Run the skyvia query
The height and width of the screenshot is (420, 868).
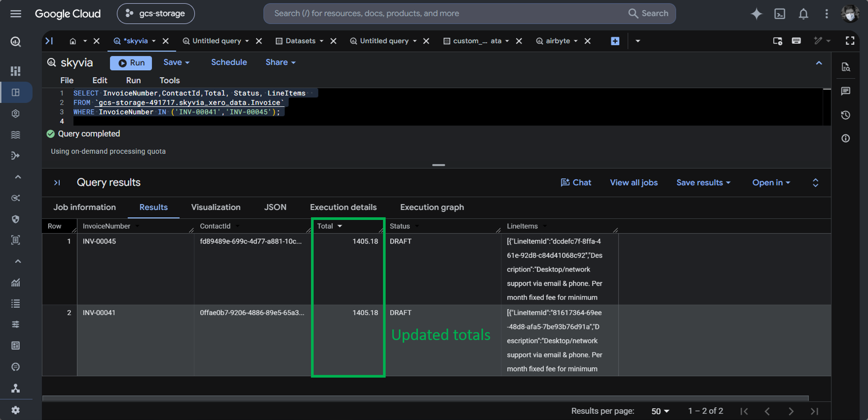tap(131, 63)
